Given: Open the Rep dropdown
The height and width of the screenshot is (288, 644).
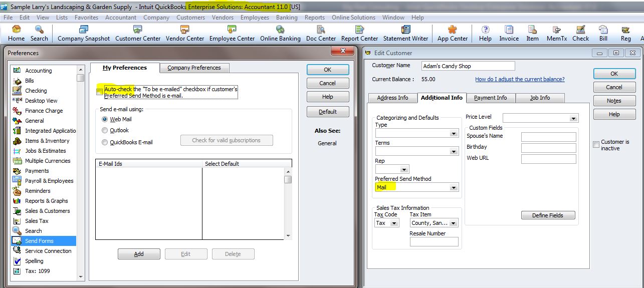Looking at the screenshot, I should click(404, 169).
